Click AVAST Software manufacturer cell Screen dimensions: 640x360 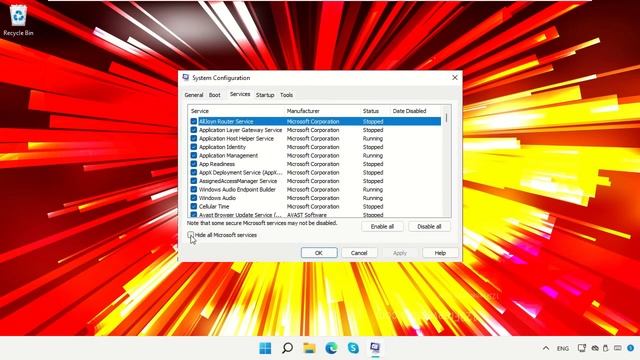(x=307, y=215)
